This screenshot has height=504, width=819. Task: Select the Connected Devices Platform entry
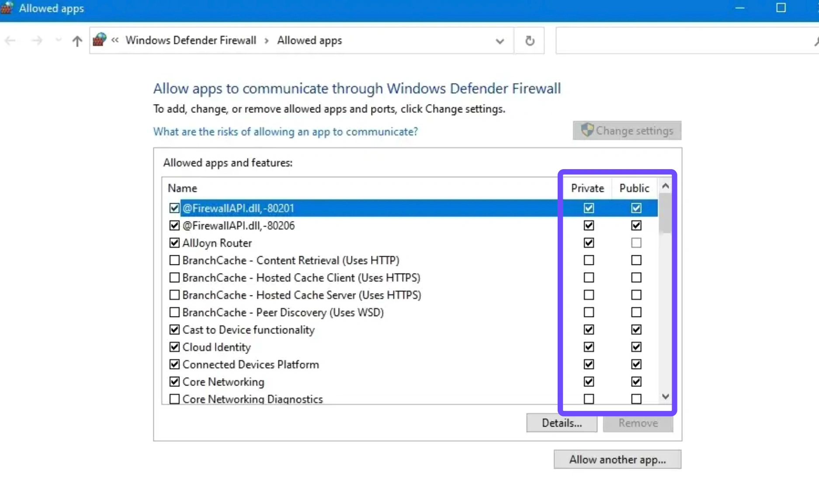410,364
